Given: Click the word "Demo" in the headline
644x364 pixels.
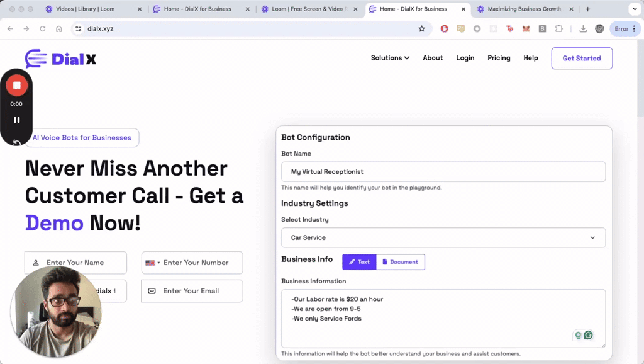Looking at the screenshot, I should (54, 224).
